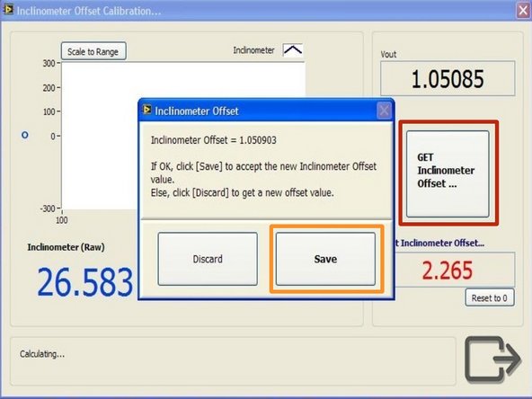Viewport: 532px width, 399px height.
Task: Click the Calculating... status text
Action: point(42,354)
